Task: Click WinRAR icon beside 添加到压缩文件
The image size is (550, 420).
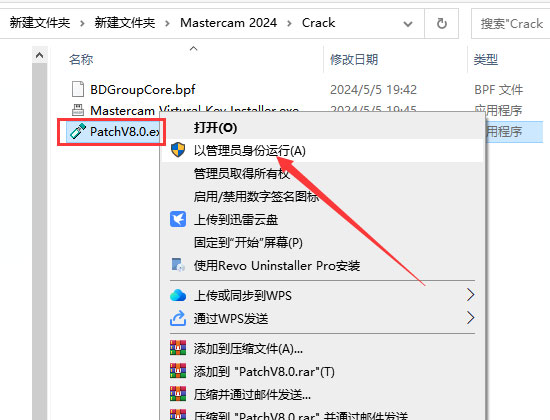Action: coord(178,348)
